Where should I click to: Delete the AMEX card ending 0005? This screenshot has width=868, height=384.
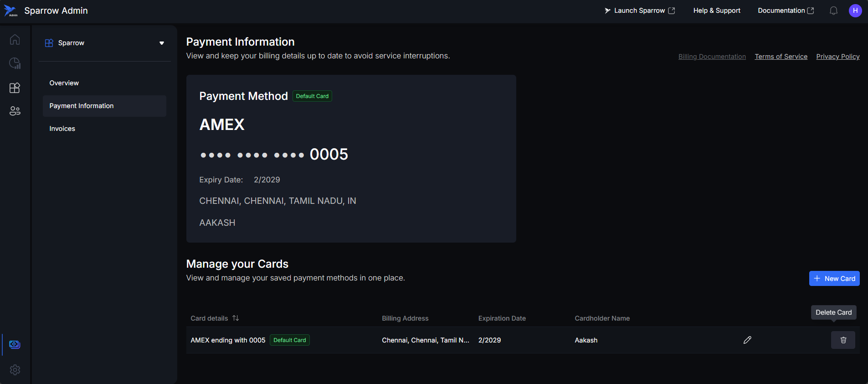tap(843, 340)
